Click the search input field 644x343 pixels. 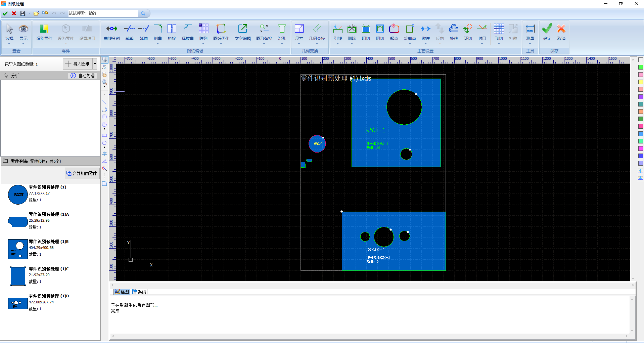(x=103, y=13)
